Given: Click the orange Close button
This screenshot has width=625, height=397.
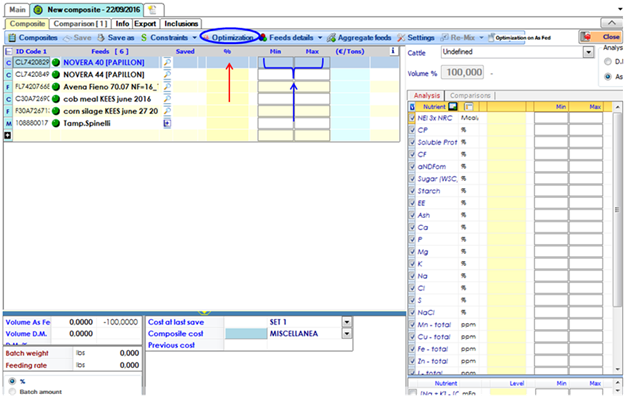Looking at the screenshot, I should click(601, 37).
